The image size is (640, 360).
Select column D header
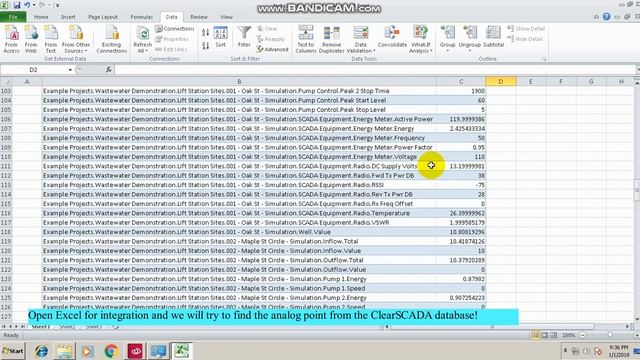(x=500, y=82)
